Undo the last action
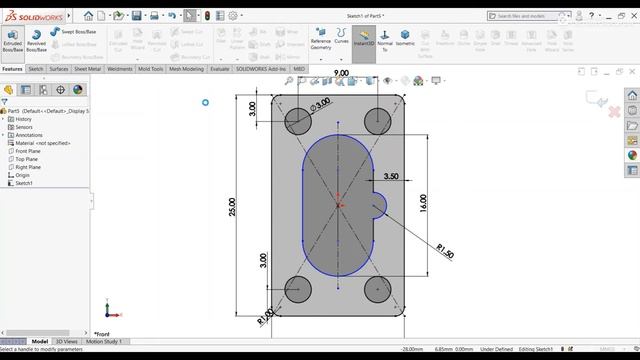 click(x=172, y=16)
